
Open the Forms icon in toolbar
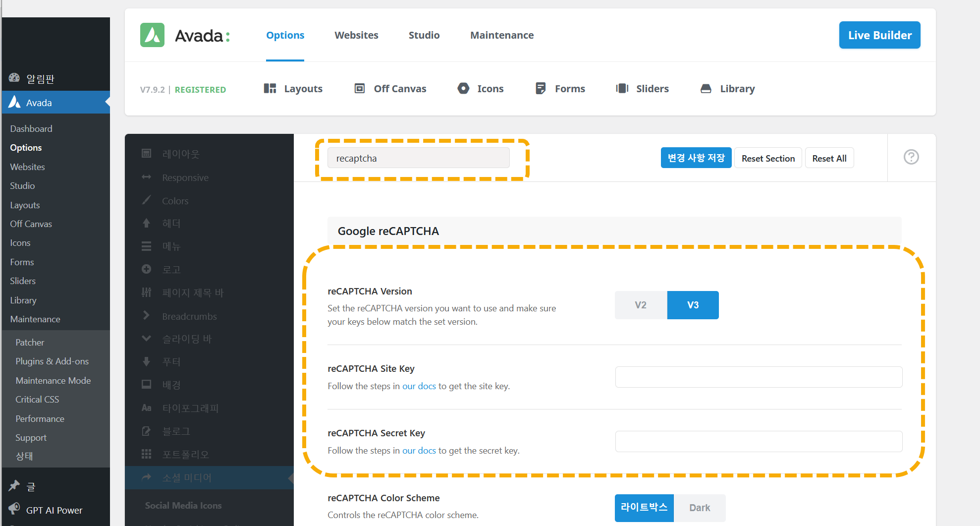(541, 89)
